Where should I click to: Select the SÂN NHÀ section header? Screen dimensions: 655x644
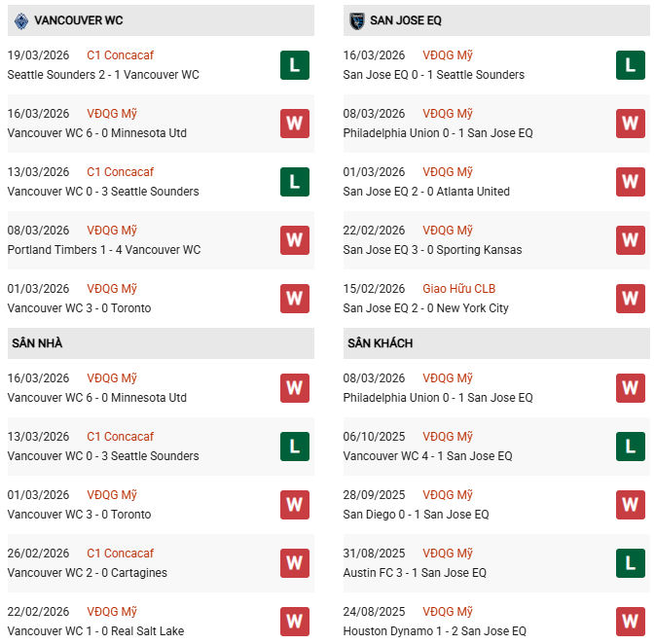click(37, 343)
